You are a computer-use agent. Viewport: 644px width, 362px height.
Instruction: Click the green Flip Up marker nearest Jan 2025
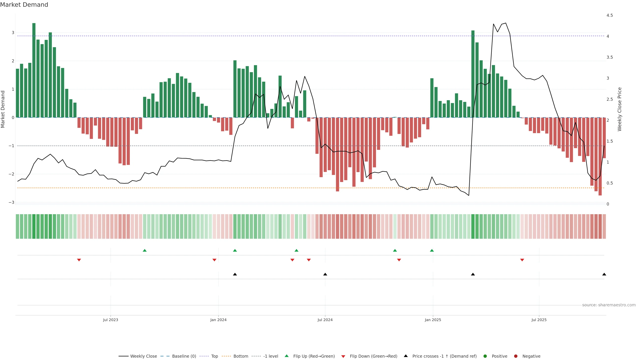click(x=432, y=250)
